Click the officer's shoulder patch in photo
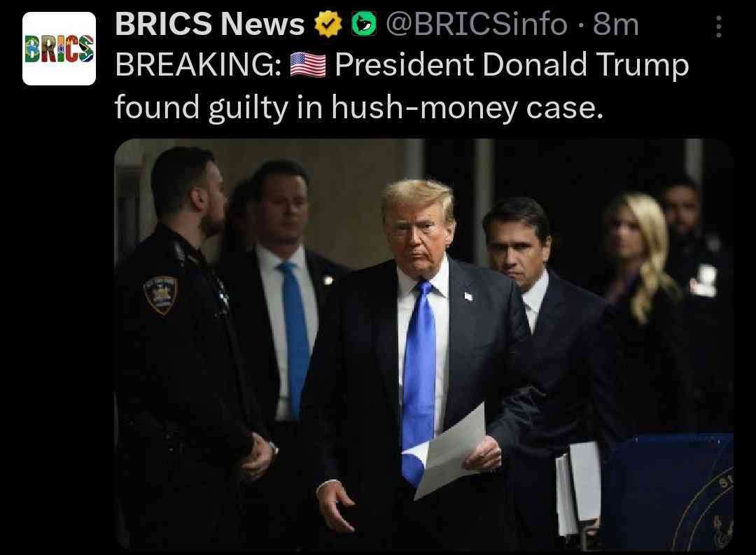The width and height of the screenshot is (756, 555). point(160,295)
